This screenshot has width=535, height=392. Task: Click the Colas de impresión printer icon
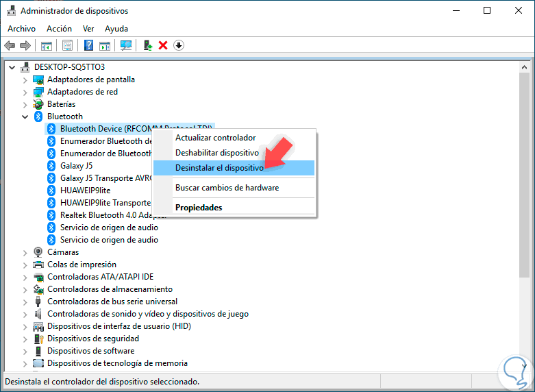pos(38,265)
